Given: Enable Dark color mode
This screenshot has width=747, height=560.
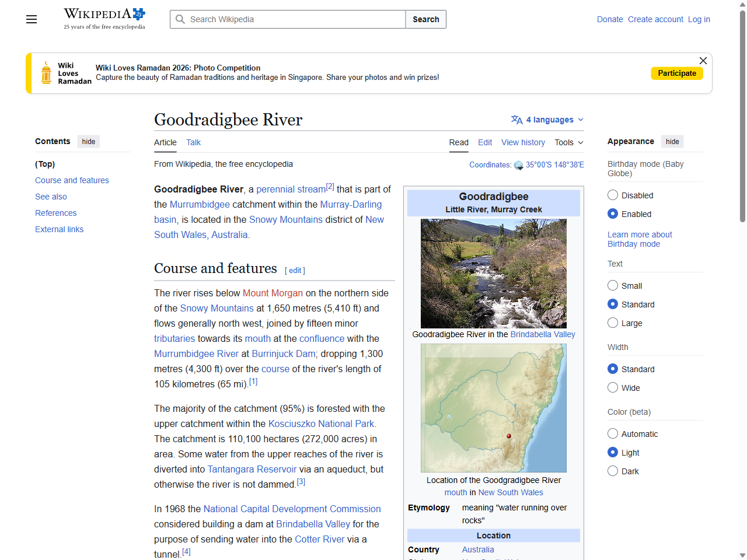Looking at the screenshot, I should click(x=613, y=471).
